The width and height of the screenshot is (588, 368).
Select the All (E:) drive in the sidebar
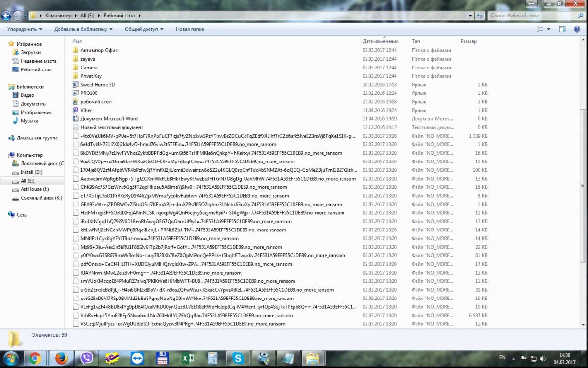[27, 181]
